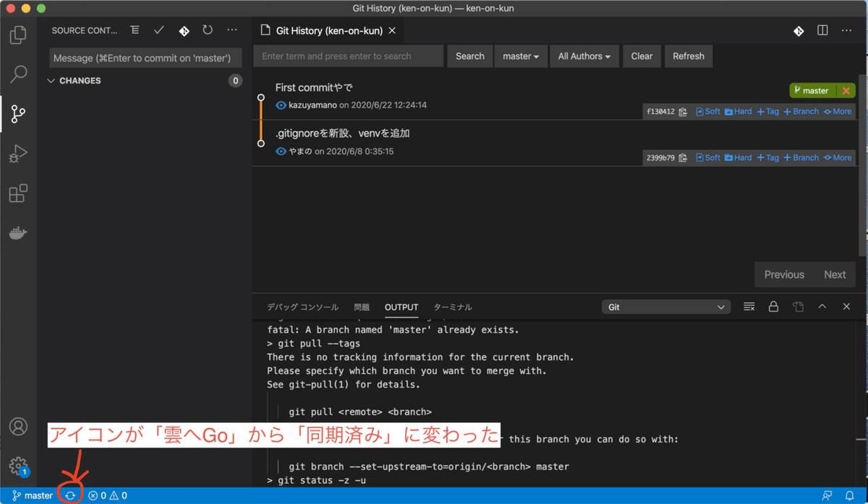Open the Git output channel dropdown

pos(665,307)
